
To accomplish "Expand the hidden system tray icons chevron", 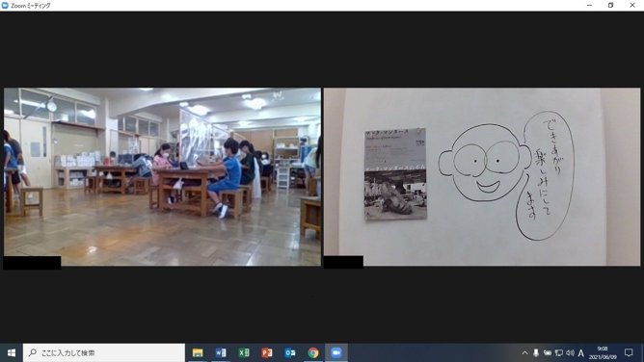I will pyautogui.click(x=524, y=352).
